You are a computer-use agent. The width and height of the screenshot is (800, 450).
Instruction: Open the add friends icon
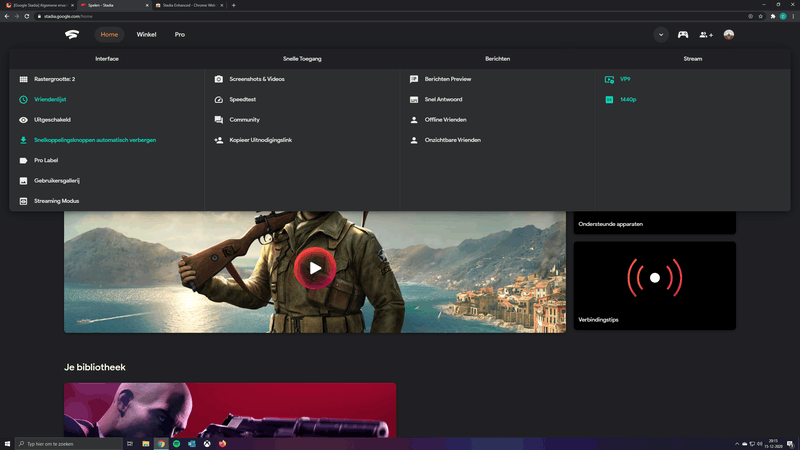pos(706,35)
